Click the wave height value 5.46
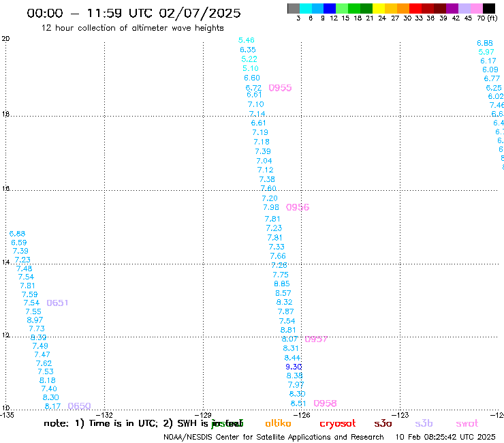 coord(247,40)
